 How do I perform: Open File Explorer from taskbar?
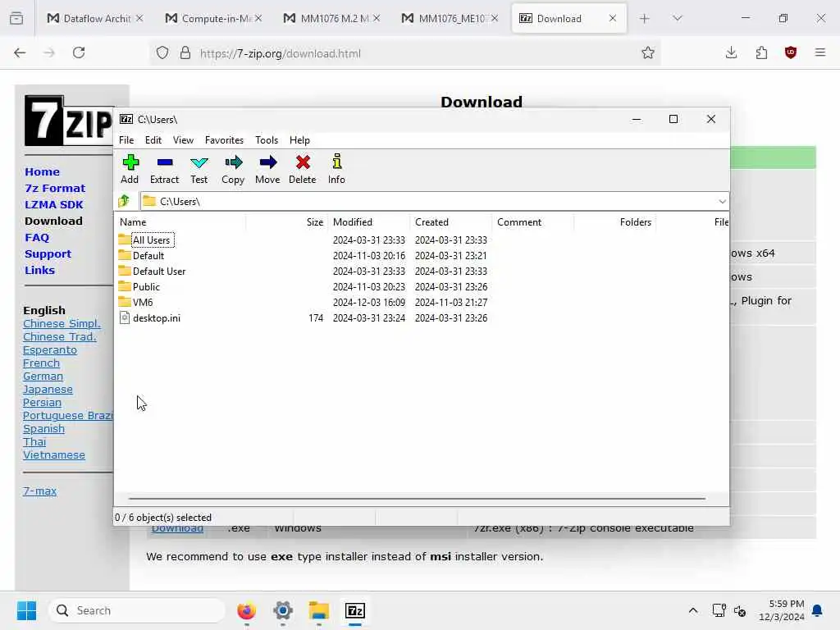[x=319, y=610]
